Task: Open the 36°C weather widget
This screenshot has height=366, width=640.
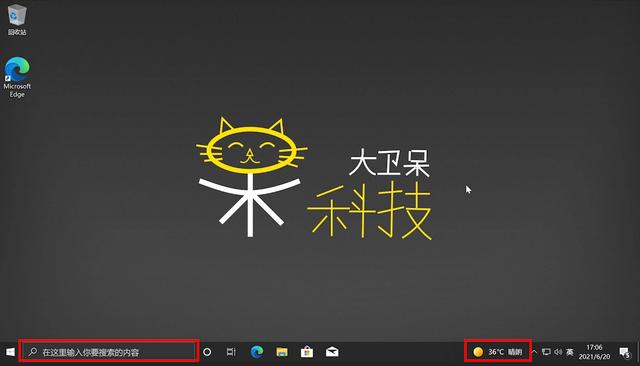Action: 498,352
